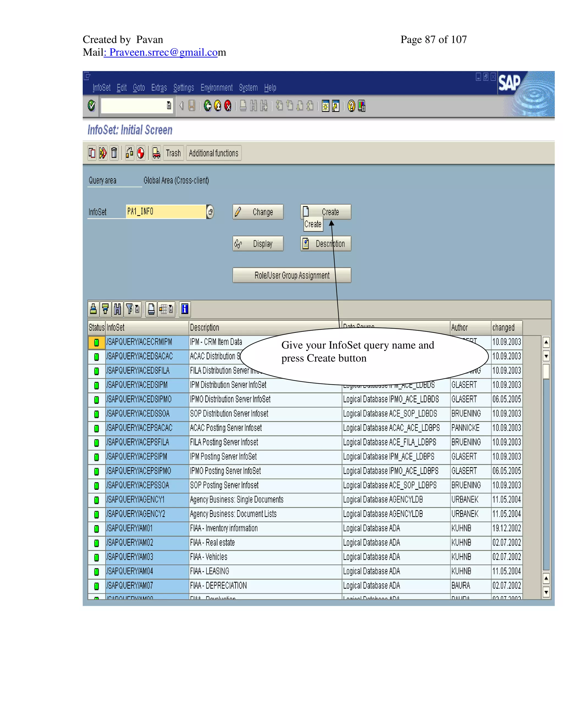Click the status indicator of /SAPQUERY/ACEPSFILA row
Viewport: 563px width, 728px height.
coord(96,443)
